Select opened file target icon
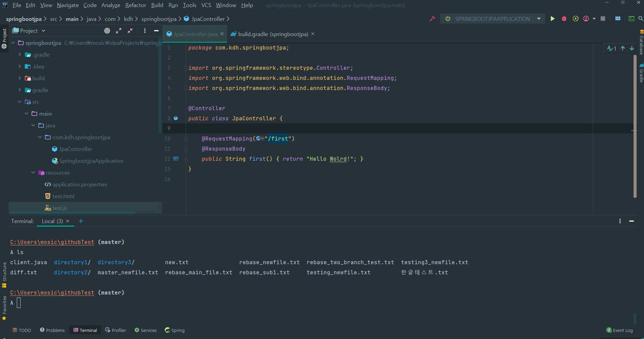Image resolution: width=644 pixels, height=339 pixels. coord(107,31)
